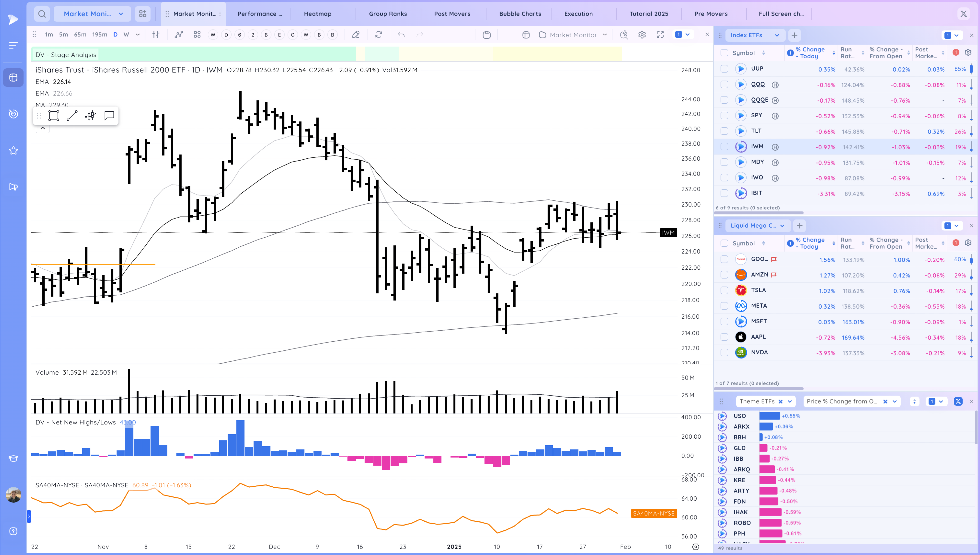Select the SPY symbol row
This screenshot has width=980, height=555.
tap(756, 116)
